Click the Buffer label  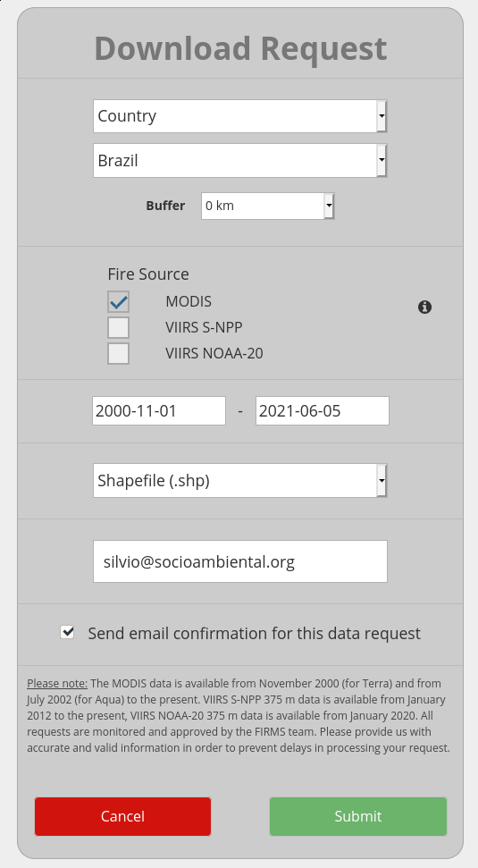pos(165,206)
